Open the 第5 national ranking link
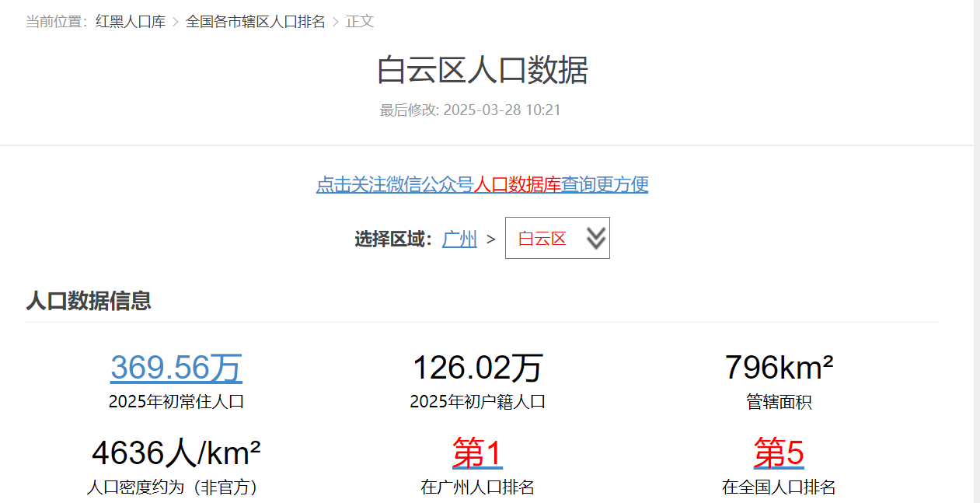The height and width of the screenshot is (503, 980). click(779, 453)
